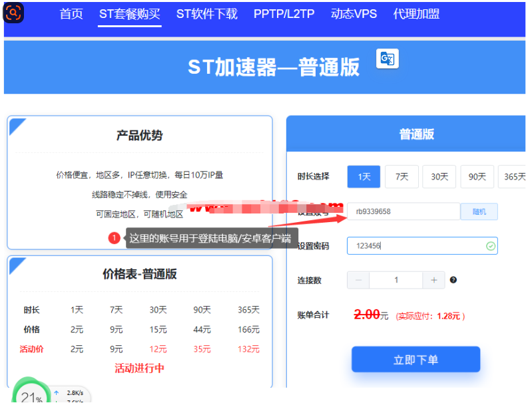Click the Google Translate icon
The height and width of the screenshot is (405, 532).
[387, 59]
